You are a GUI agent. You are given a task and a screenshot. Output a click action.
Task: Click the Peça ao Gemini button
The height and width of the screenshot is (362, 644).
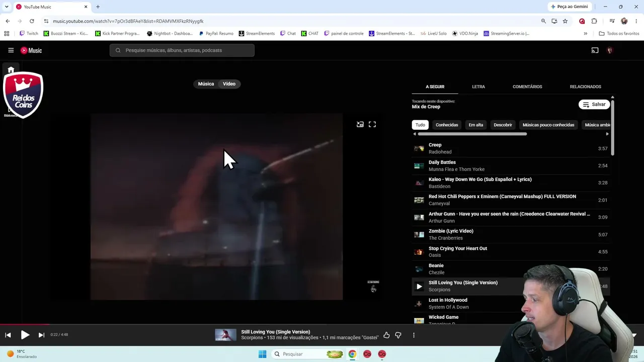(x=570, y=7)
